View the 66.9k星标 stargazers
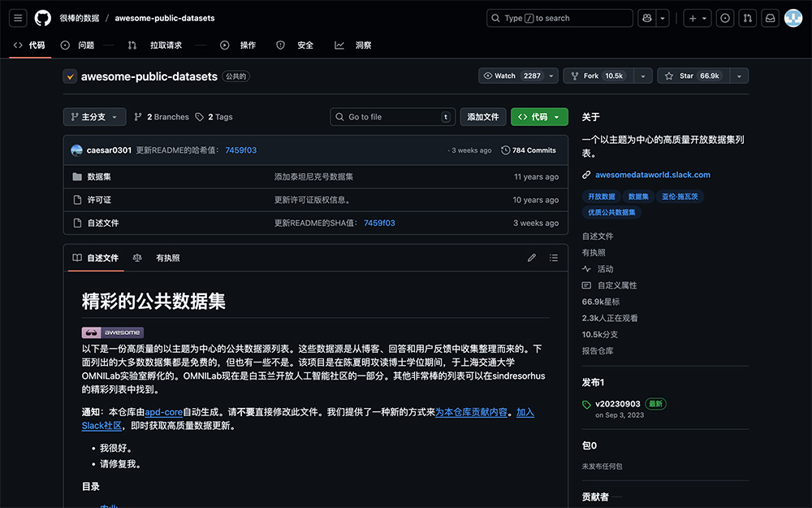 coord(601,302)
